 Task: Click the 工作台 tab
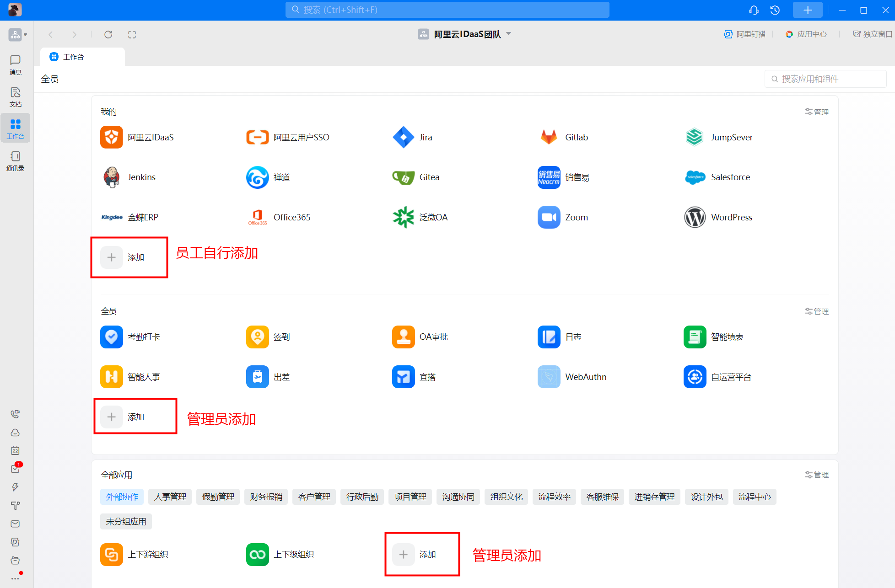(82, 57)
